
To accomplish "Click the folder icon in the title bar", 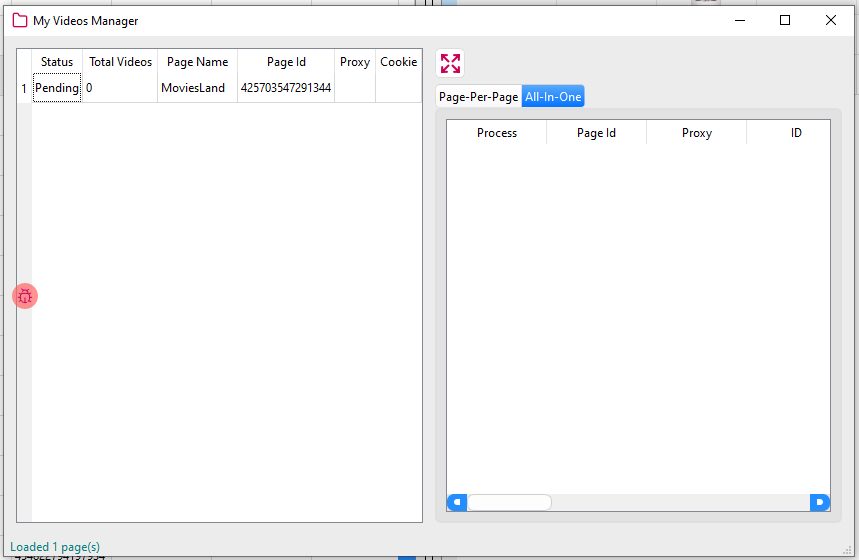I will tap(19, 20).
